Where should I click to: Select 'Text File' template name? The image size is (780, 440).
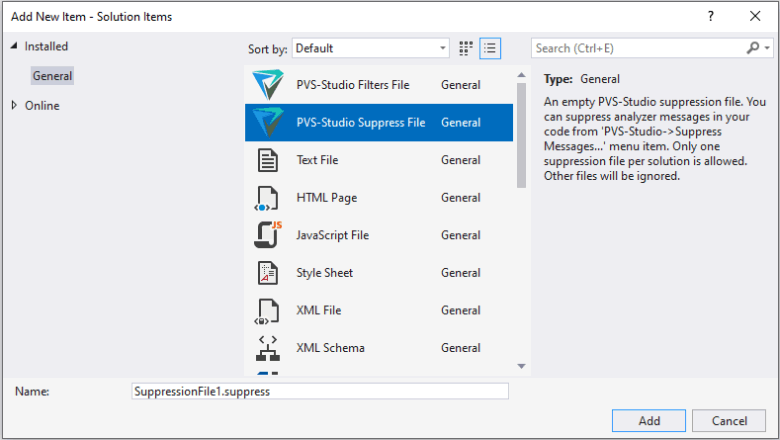(x=317, y=160)
